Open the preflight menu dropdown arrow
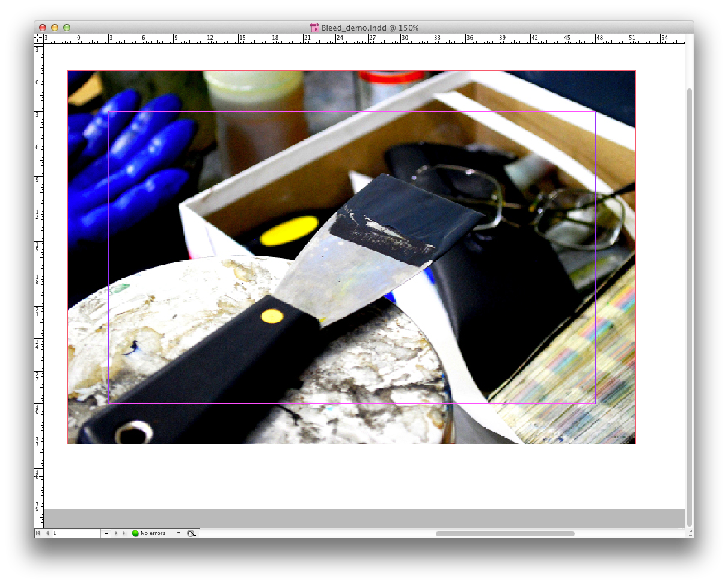 click(x=179, y=533)
